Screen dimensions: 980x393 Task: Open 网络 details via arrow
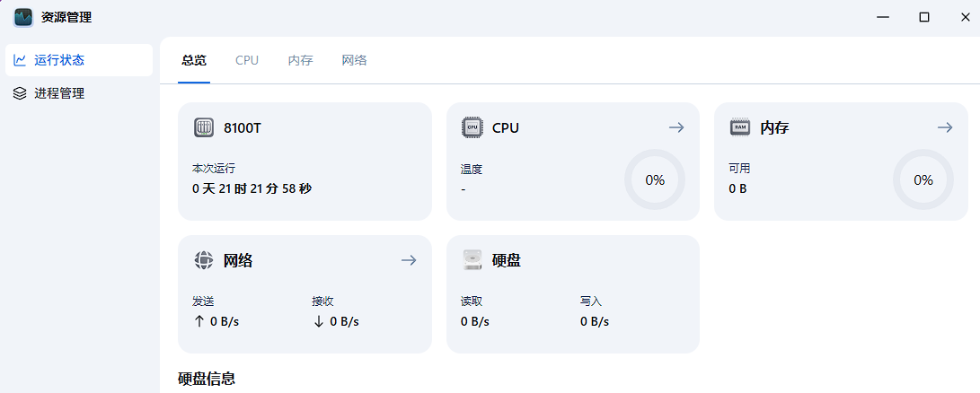point(409,260)
